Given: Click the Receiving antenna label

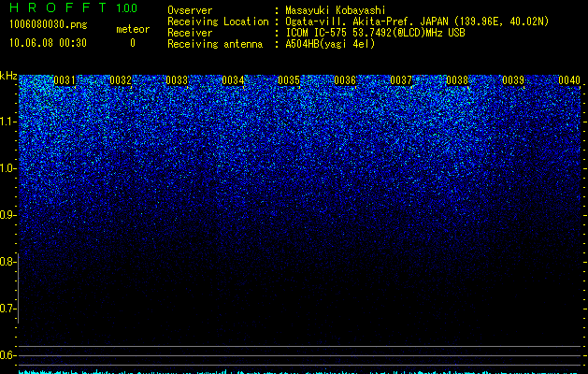Looking at the screenshot, I should tap(215, 44).
